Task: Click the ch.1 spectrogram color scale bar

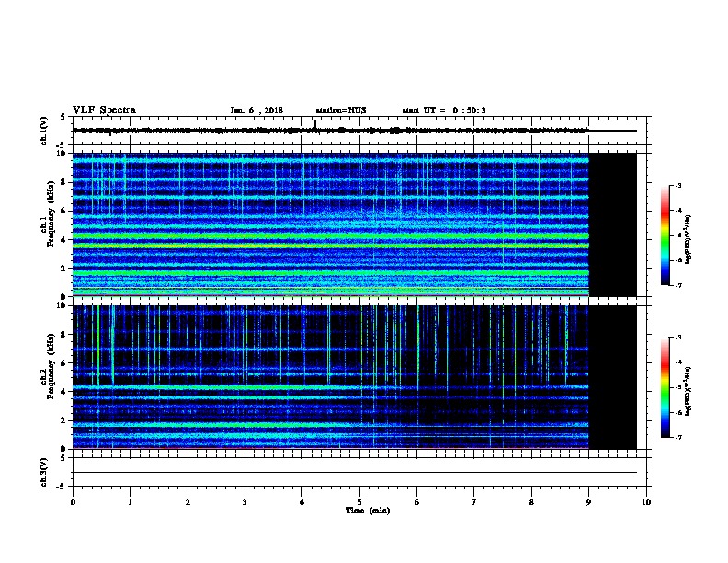Action: (665, 236)
